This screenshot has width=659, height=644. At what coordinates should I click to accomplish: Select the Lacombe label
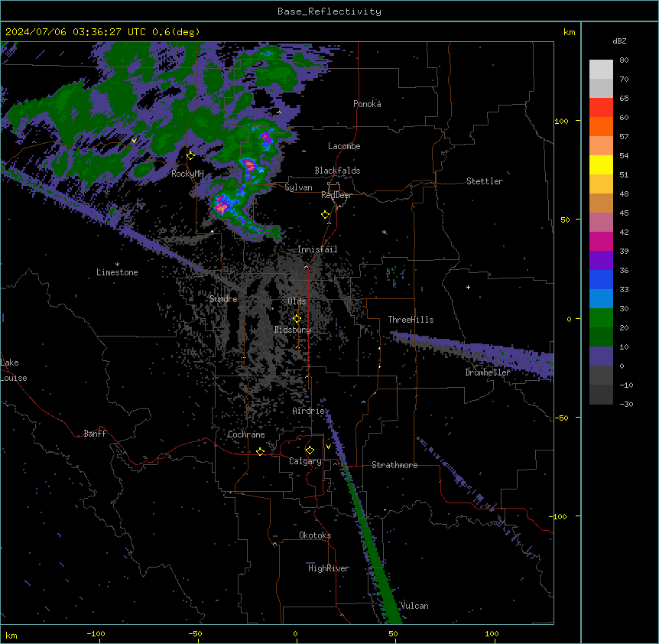click(344, 146)
